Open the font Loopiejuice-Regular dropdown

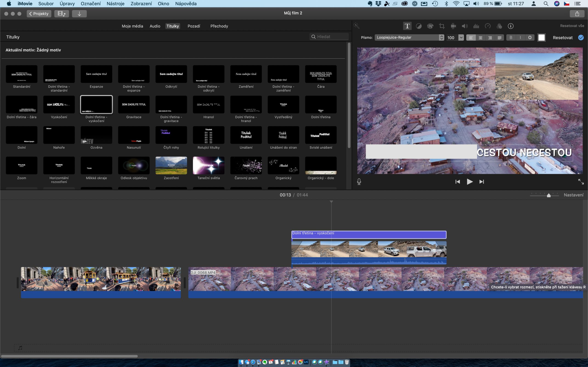click(409, 37)
